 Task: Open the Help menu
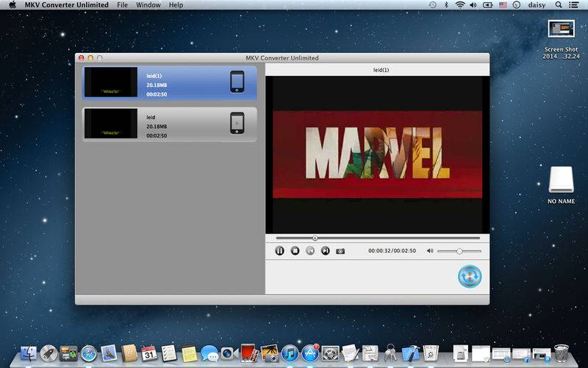176,5
